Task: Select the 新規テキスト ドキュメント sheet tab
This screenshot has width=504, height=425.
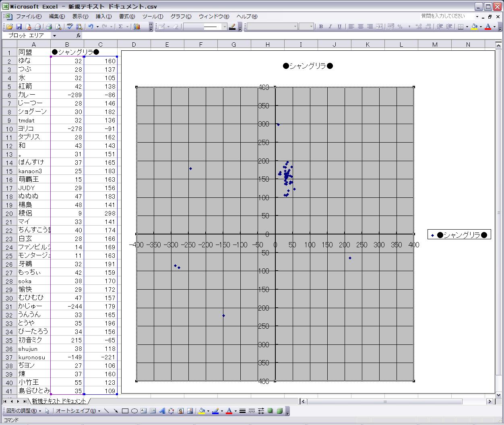Action: (59, 401)
